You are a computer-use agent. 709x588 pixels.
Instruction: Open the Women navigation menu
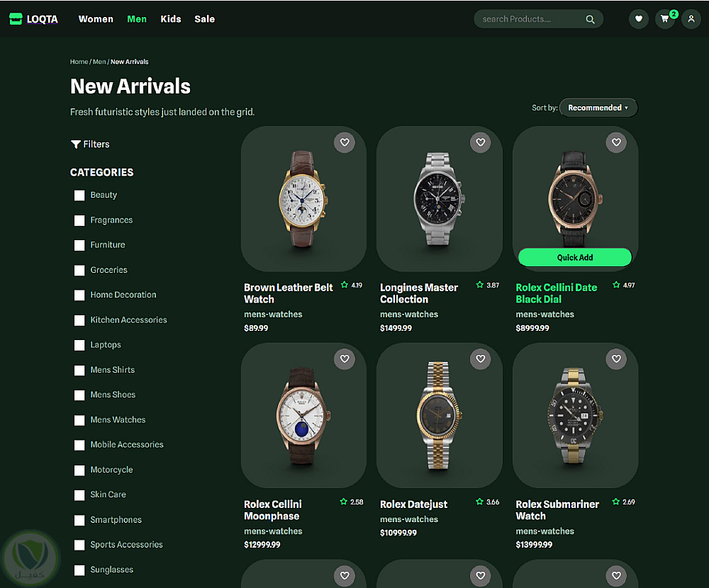point(96,19)
